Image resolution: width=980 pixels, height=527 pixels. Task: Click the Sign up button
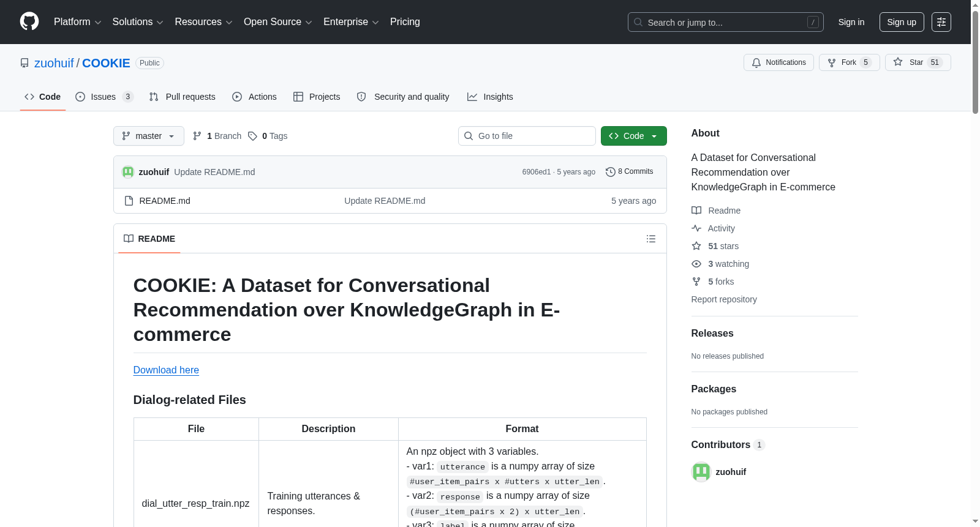pyautogui.click(x=902, y=22)
